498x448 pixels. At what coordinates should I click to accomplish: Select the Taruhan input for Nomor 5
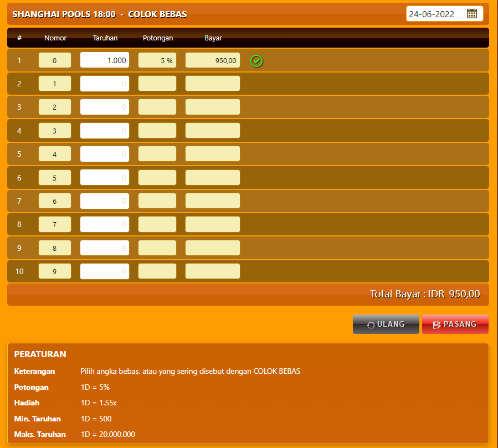point(105,178)
